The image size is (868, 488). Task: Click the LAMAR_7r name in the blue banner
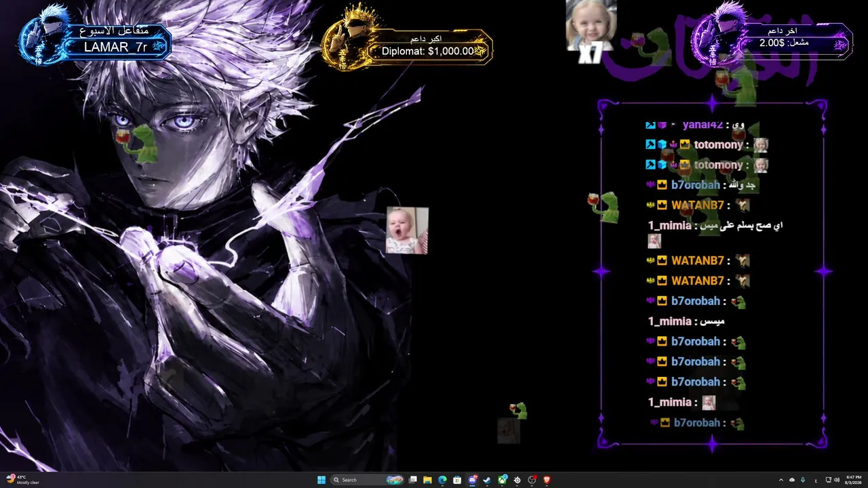coord(116,47)
